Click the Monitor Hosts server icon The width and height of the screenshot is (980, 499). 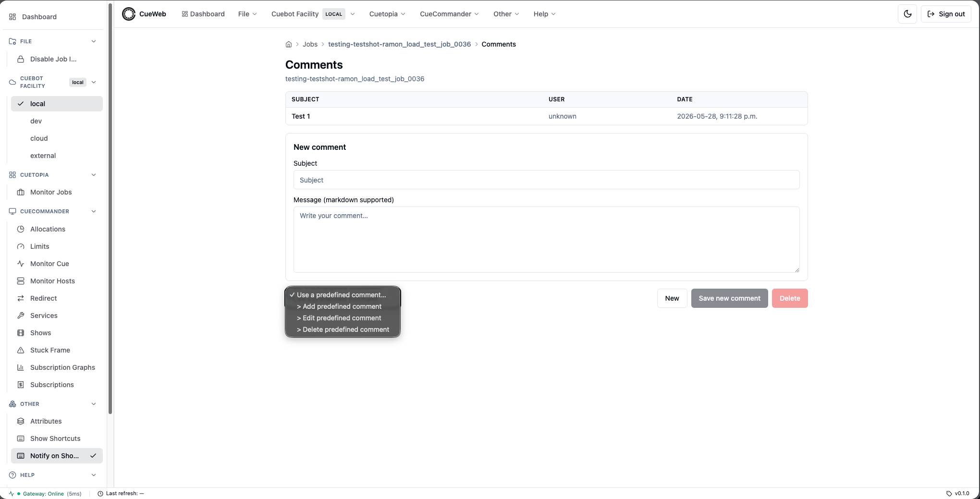21,281
